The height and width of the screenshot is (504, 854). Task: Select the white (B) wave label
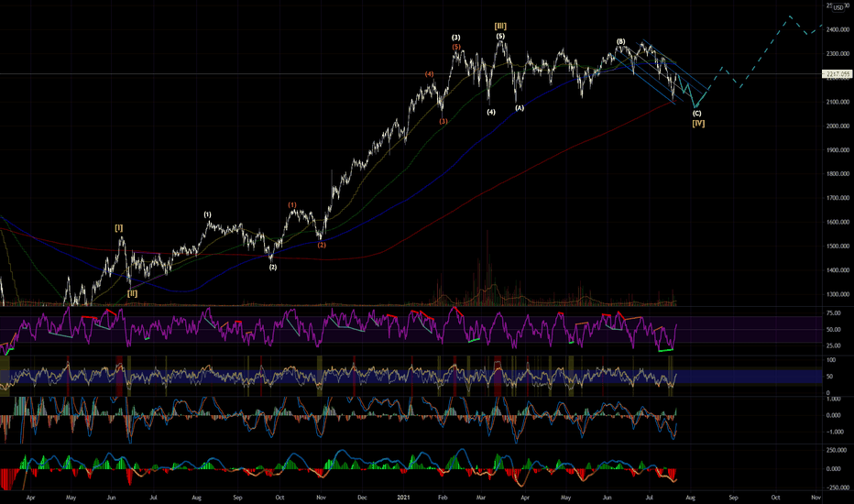tap(621, 41)
